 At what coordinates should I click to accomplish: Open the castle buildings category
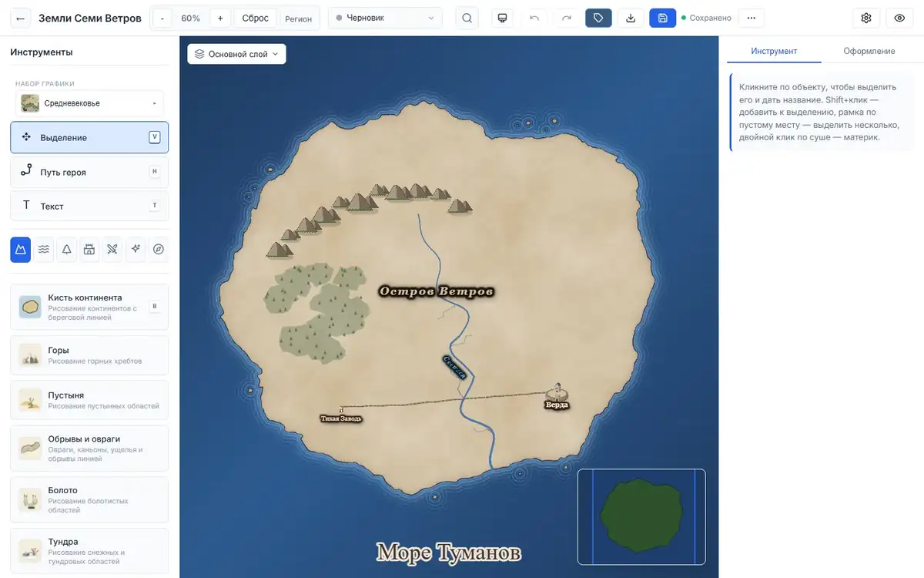pos(89,249)
